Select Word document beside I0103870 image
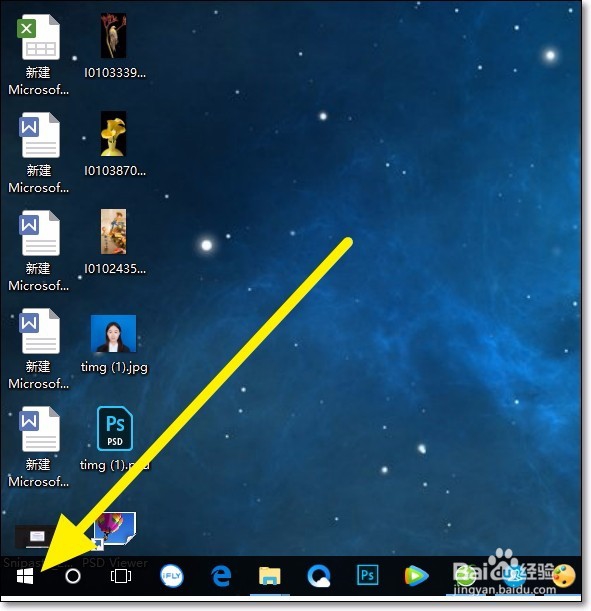The image size is (591, 611). (x=39, y=135)
